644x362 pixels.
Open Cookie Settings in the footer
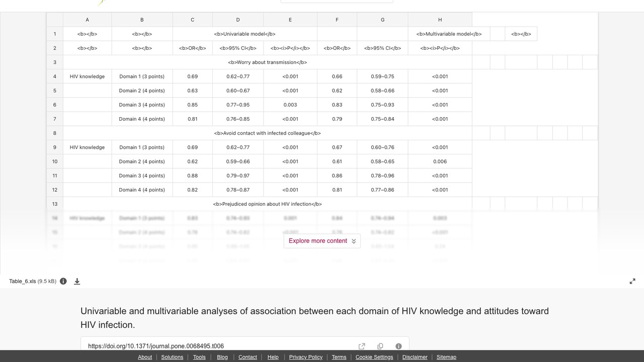[x=374, y=357]
